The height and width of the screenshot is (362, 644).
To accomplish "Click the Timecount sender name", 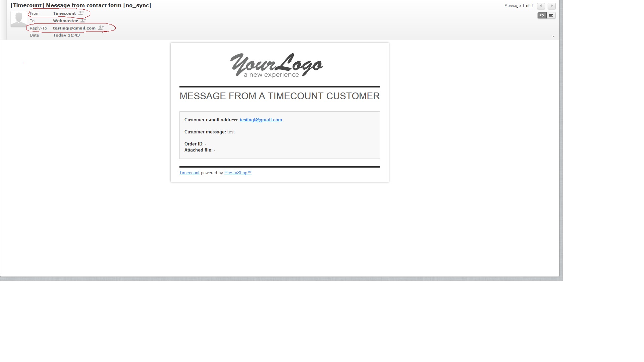I will pyautogui.click(x=64, y=13).
